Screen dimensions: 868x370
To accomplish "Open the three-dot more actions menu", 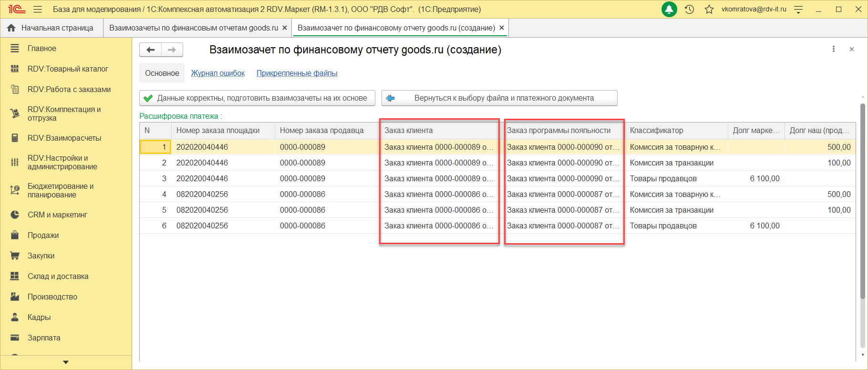I will 834,49.
